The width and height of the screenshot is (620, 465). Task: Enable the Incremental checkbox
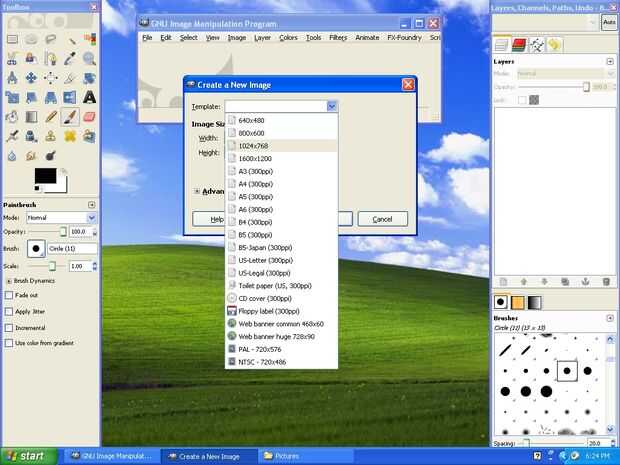[x=9, y=328]
